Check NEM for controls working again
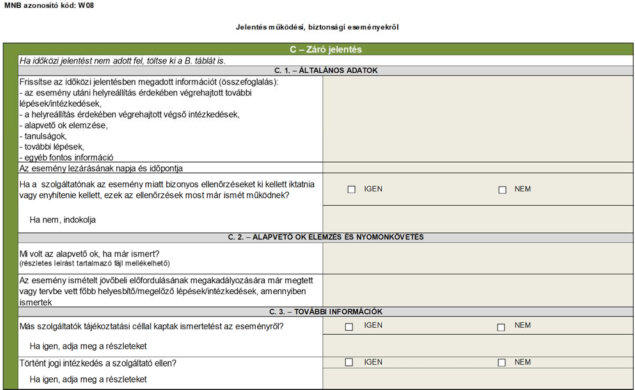 tap(502, 190)
